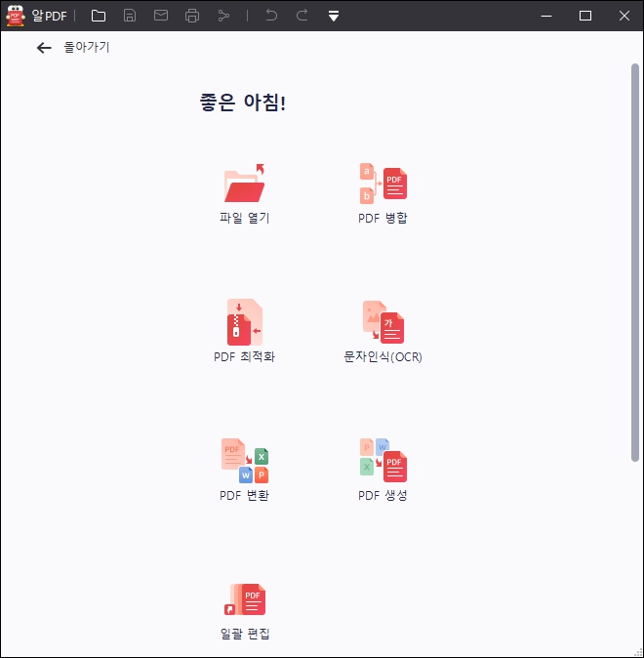The height and width of the screenshot is (658, 644).
Task: Click the open folder icon in title bar
Action: click(99, 16)
